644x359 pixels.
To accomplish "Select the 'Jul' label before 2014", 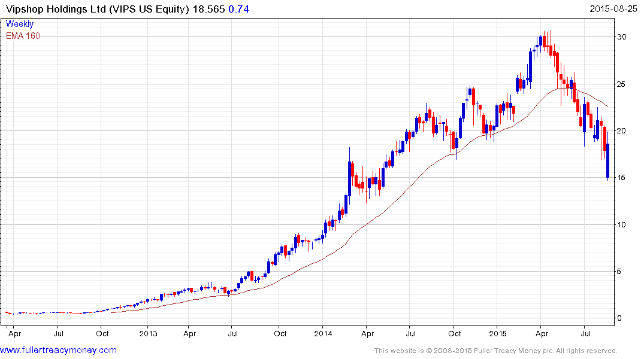I will pos(233,333).
